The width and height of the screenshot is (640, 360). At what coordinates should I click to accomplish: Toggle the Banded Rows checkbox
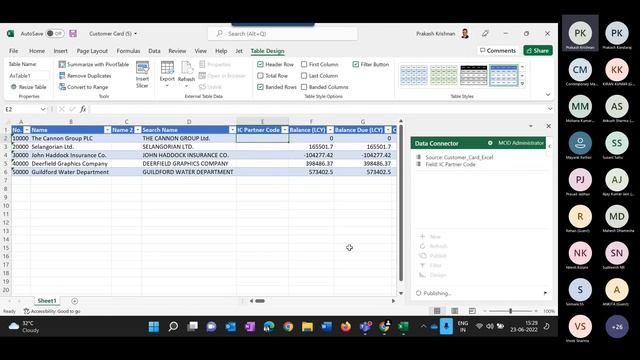[x=260, y=87]
